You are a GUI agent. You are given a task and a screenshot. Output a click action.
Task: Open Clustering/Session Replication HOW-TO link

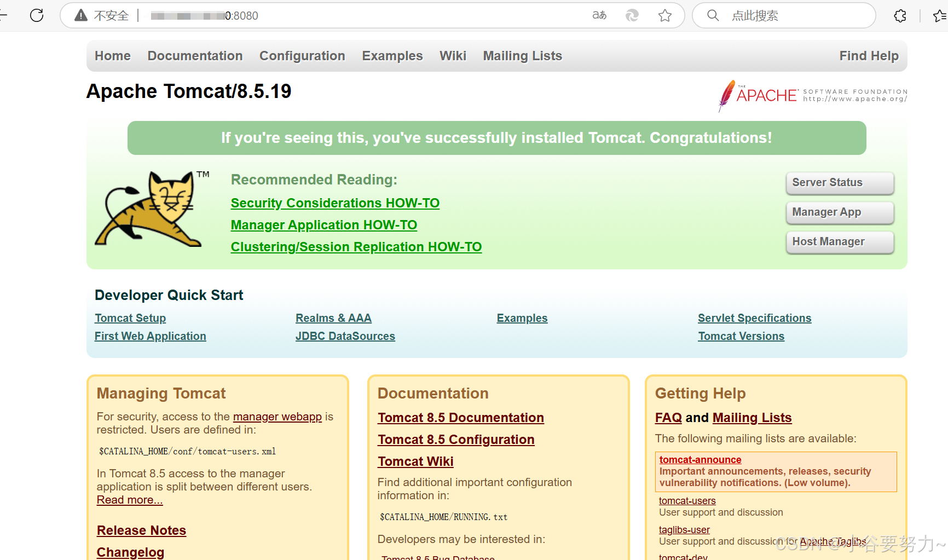[x=356, y=247]
